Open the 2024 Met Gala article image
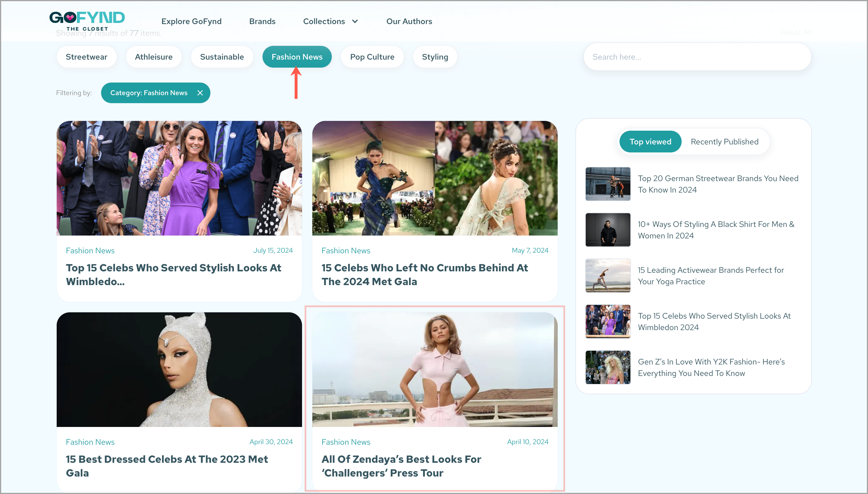868x494 pixels. coord(435,178)
